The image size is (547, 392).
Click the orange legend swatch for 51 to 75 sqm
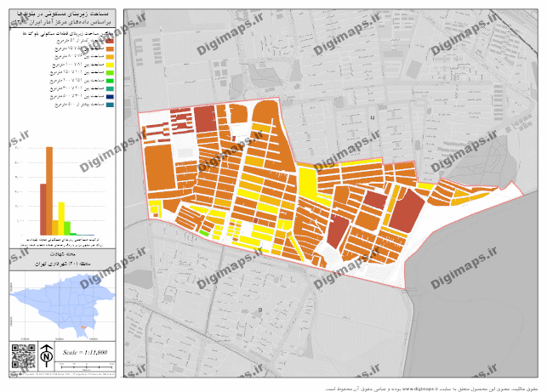tap(110, 48)
